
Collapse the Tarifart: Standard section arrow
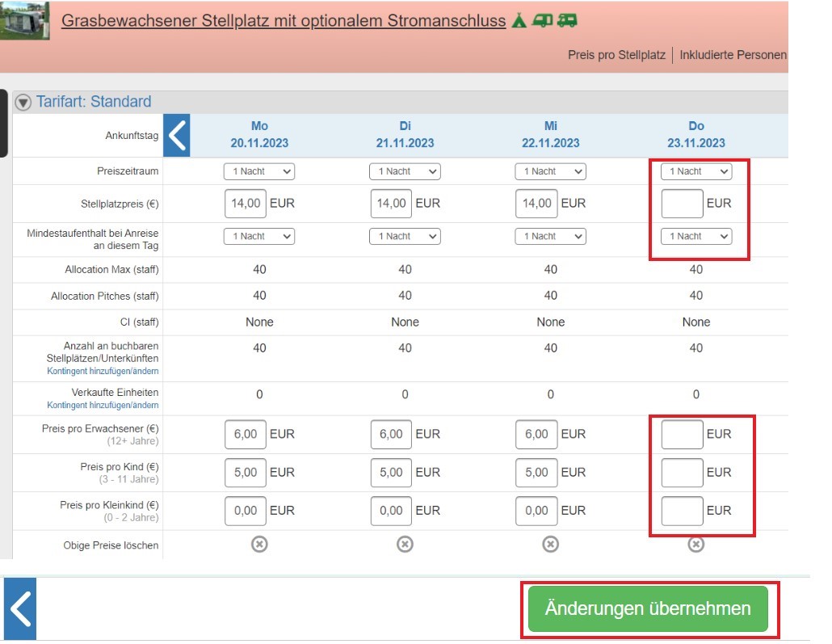(x=23, y=102)
